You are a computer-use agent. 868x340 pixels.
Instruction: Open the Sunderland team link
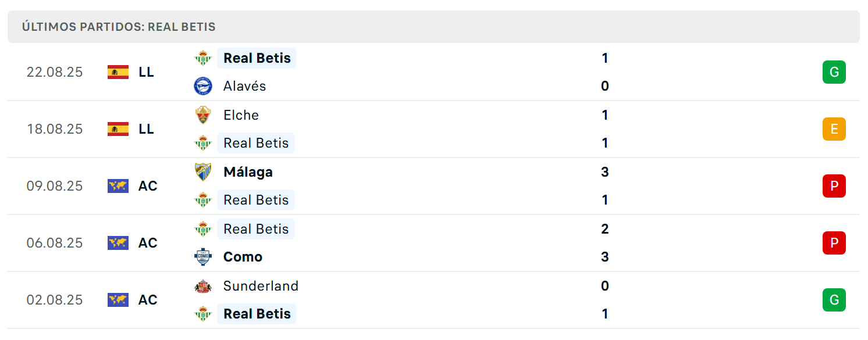tap(261, 286)
